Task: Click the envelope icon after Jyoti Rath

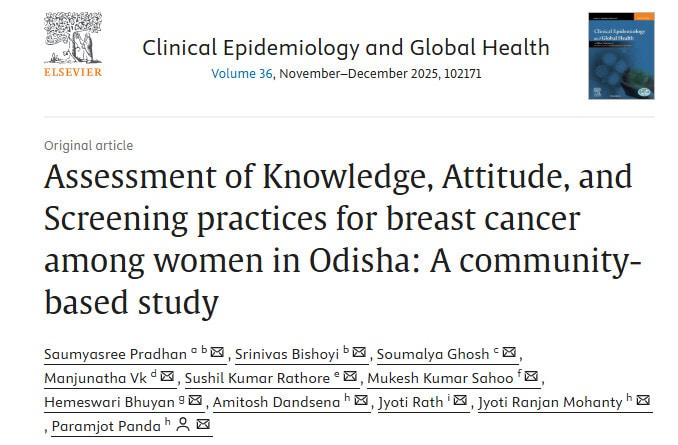Action: point(459,402)
